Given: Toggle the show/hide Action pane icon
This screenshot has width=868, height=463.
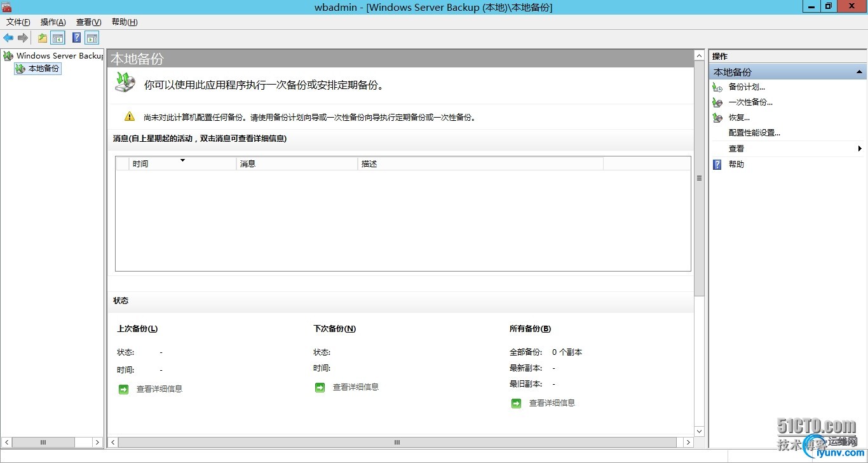Looking at the screenshot, I should [92, 38].
